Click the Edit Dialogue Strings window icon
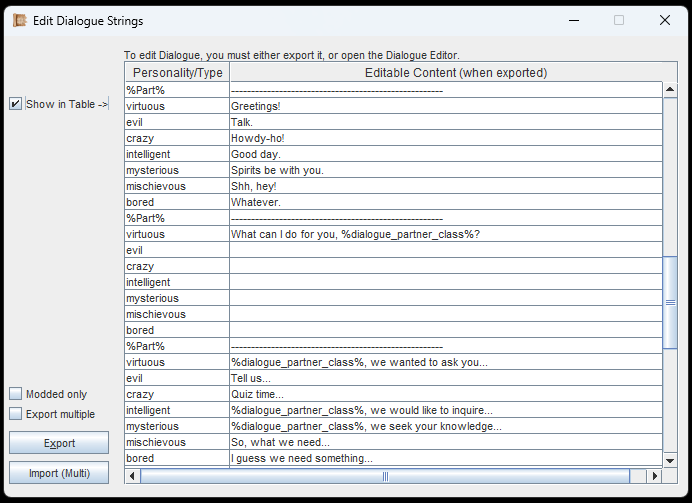This screenshot has height=503, width=692. (19, 21)
